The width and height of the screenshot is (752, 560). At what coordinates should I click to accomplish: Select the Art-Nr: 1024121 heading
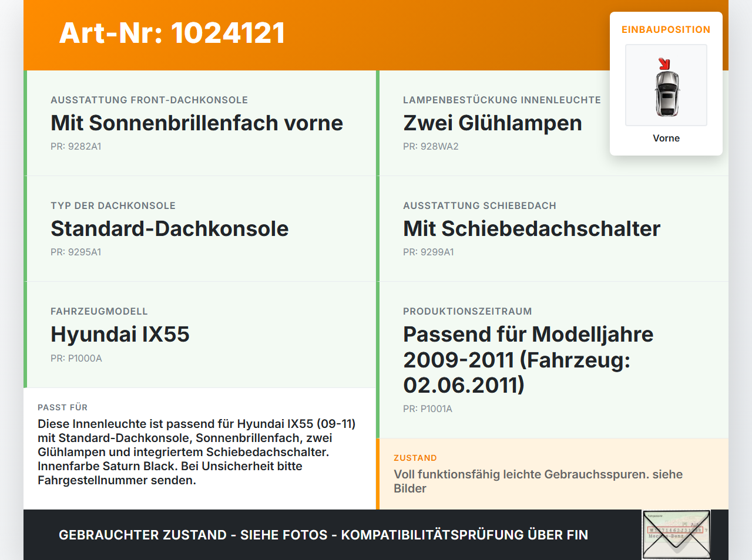click(172, 33)
